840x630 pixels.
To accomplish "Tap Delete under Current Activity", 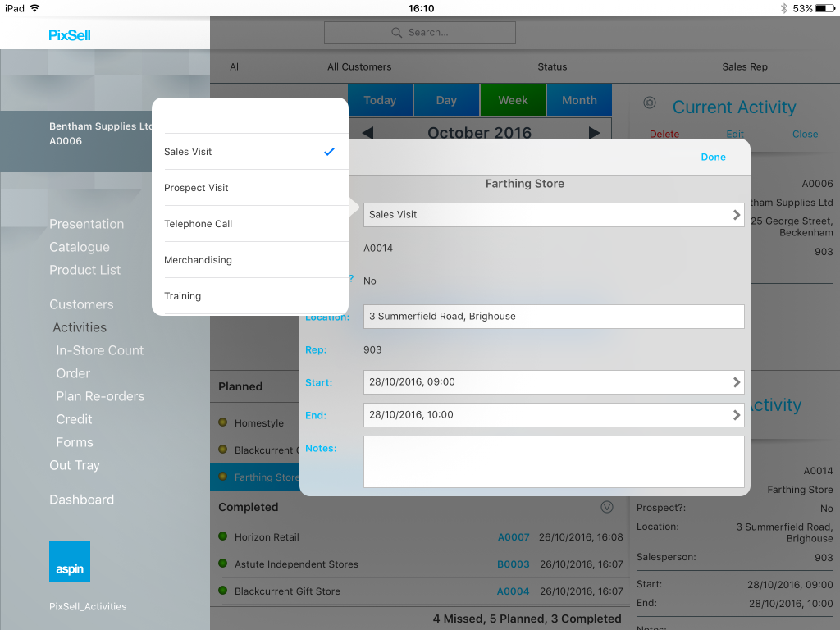I will 664,134.
